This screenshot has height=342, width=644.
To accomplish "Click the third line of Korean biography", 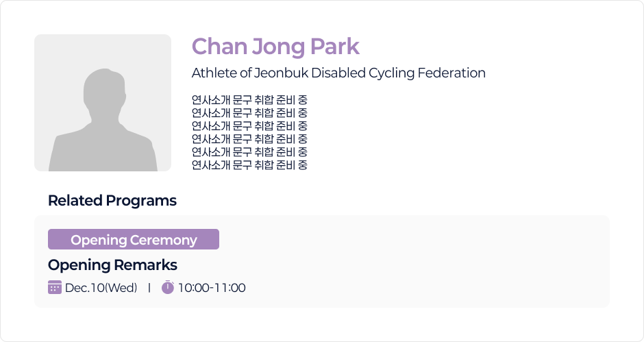I will point(249,126).
